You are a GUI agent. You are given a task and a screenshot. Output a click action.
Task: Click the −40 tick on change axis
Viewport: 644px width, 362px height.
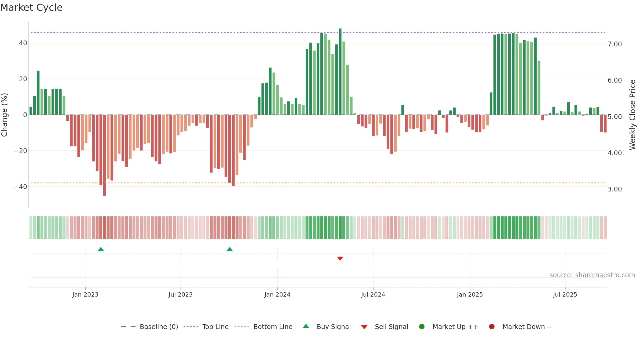point(20,187)
